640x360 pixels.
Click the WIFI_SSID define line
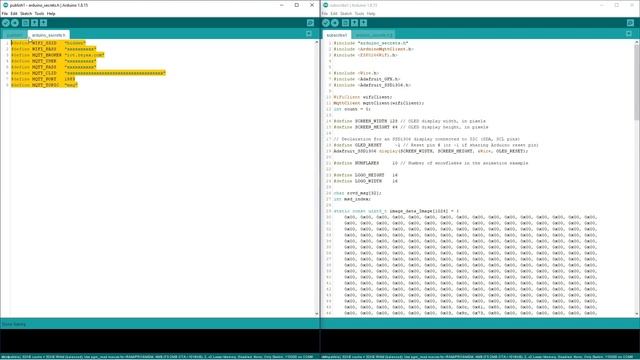click(48, 43)
